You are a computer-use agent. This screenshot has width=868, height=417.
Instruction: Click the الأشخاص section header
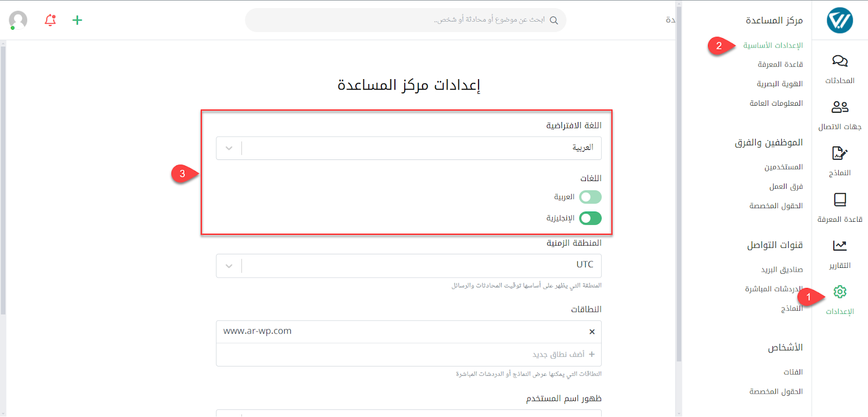click(x=785, y=348)
